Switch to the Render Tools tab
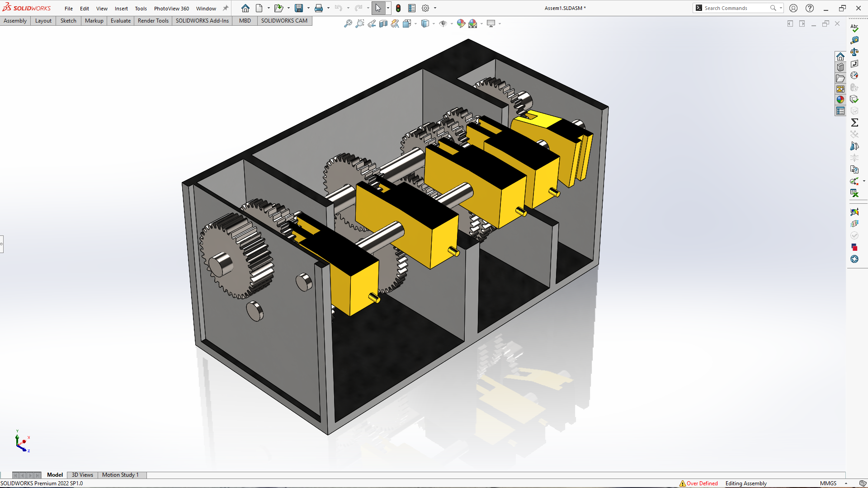The height and width of the screenshot is (488, 868). coord(153,21)
